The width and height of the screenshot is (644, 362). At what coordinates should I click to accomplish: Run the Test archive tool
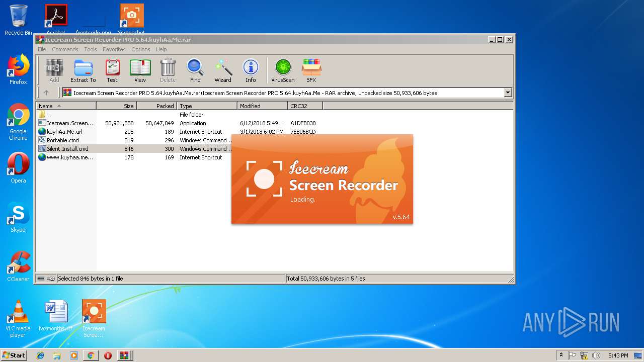click(x=112, y=71)
